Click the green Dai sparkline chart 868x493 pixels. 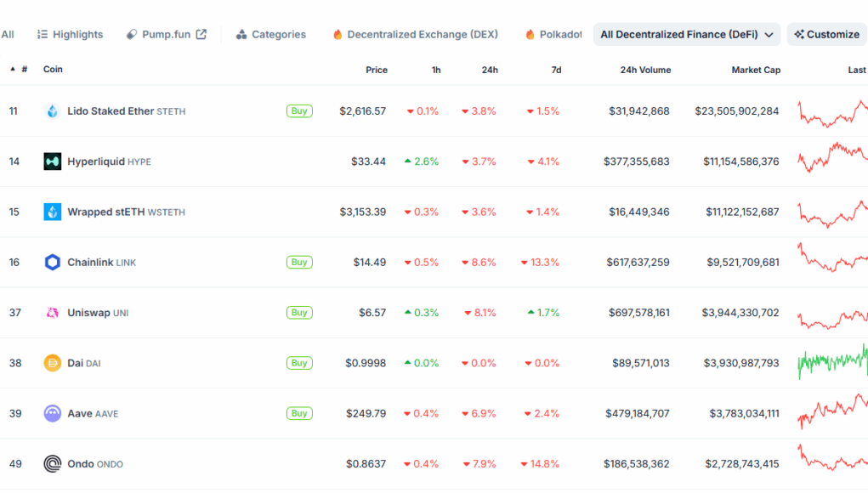click(x=832, y=362)
